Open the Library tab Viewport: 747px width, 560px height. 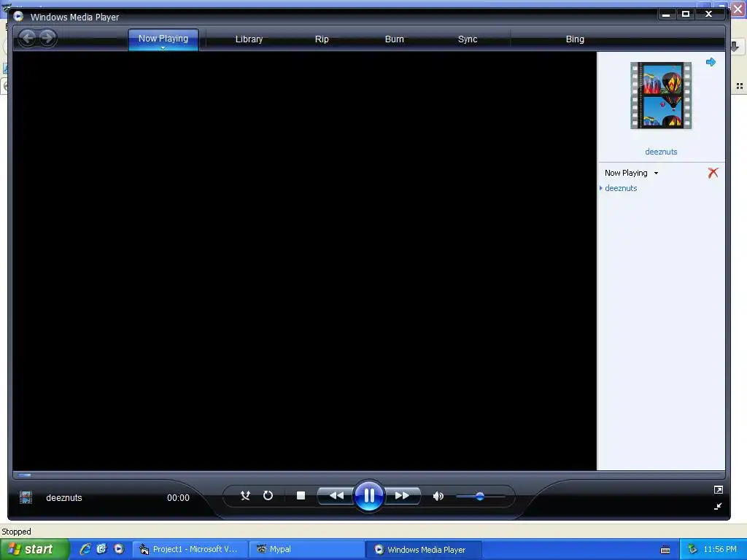tap(249, 39)
